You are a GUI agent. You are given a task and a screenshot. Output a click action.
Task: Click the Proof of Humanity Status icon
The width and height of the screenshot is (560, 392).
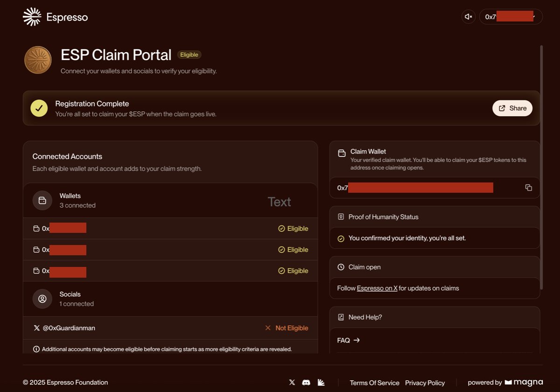click(x=341, y=217)
